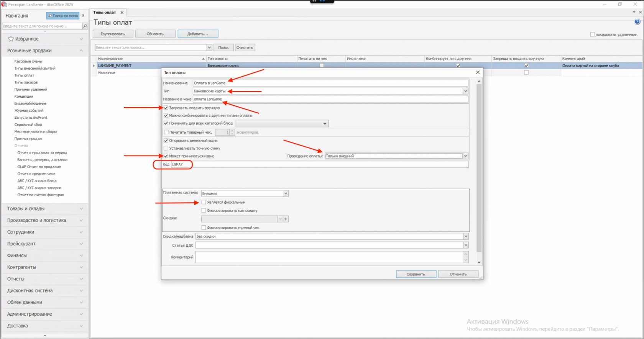Enable Фискализировать как скидку checkbox

(x=204, y=211)
